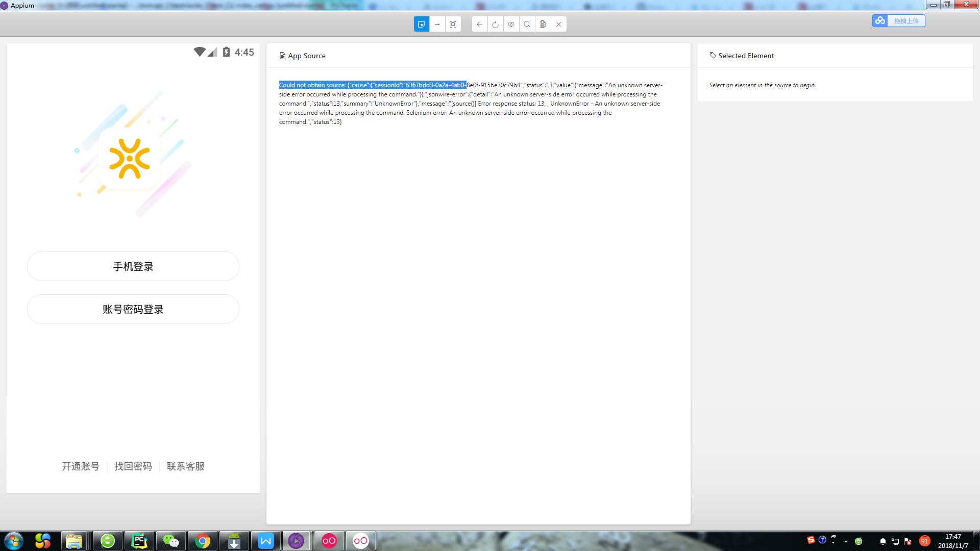Screen dimensions: 980x551
Task: Open the system clock in the tray
Action: (x=952, y=540)
